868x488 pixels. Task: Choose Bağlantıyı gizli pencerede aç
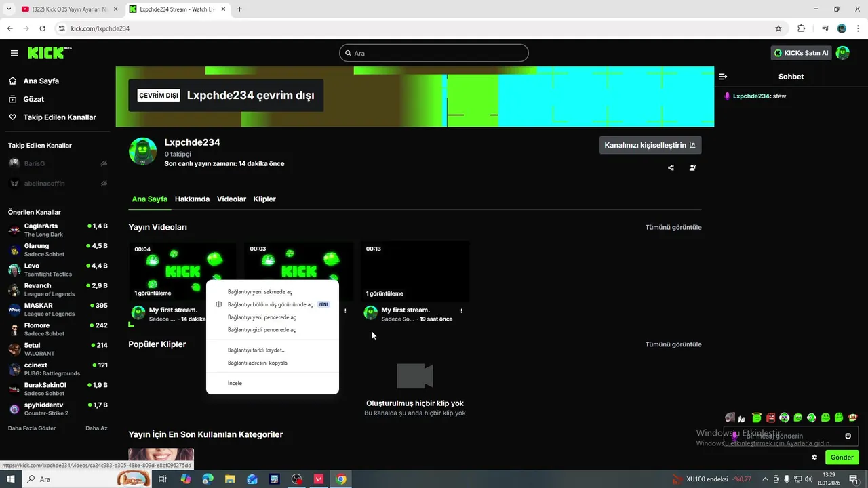pos(273,330)
